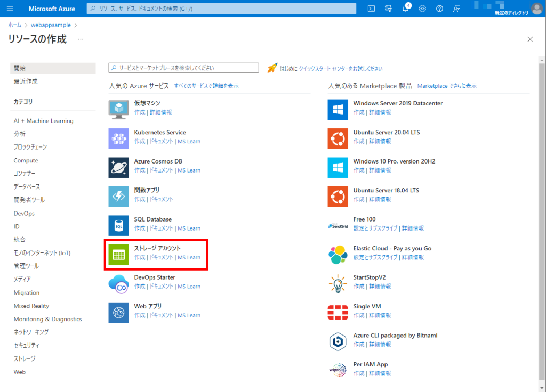Click 詳細情報 under Single VM
The image size is (546, 392).
coord(380,315)
